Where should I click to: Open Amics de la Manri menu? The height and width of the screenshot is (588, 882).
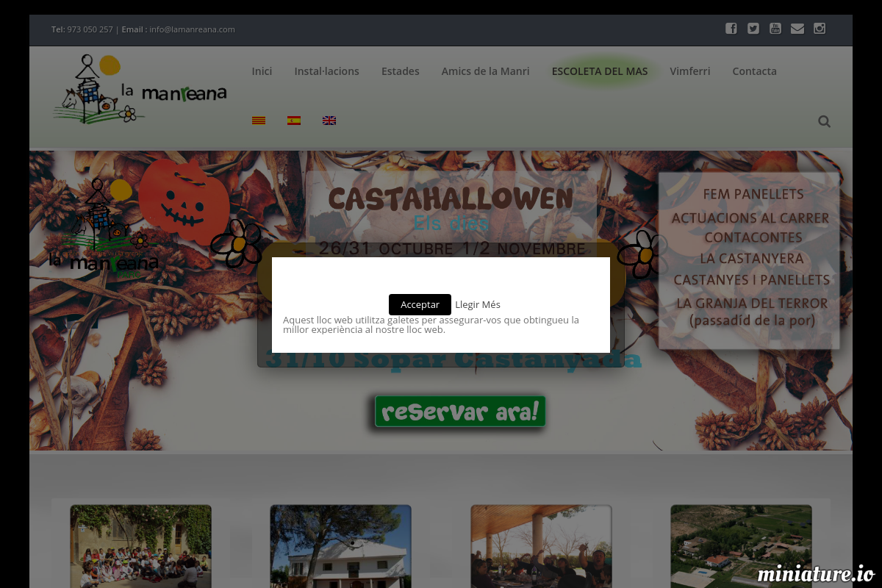485,71
